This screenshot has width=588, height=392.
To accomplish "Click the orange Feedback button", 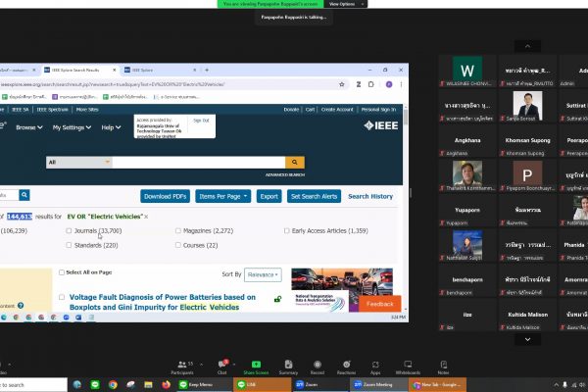I will [x=380, y=304].
